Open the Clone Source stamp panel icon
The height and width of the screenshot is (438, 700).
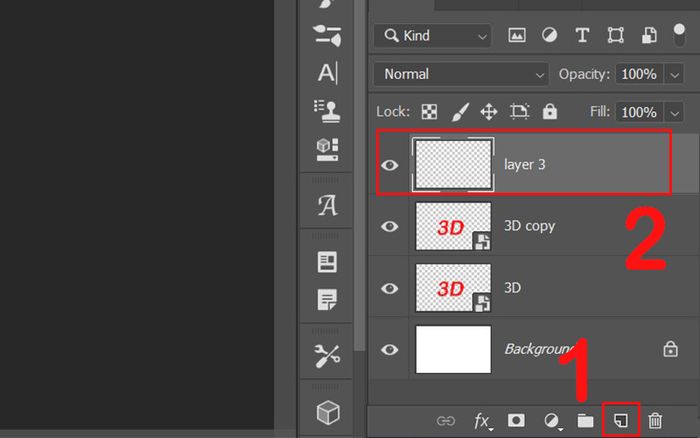click(x=327, y=111)
